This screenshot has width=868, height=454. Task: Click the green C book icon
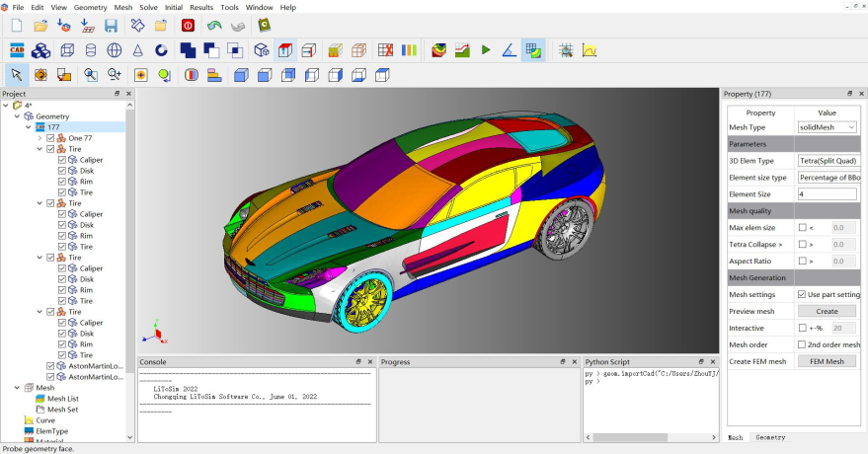(x=264, y=25)
